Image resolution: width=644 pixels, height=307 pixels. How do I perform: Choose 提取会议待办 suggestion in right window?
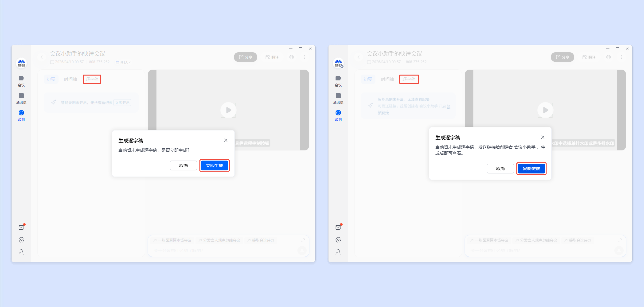[578, 240]
